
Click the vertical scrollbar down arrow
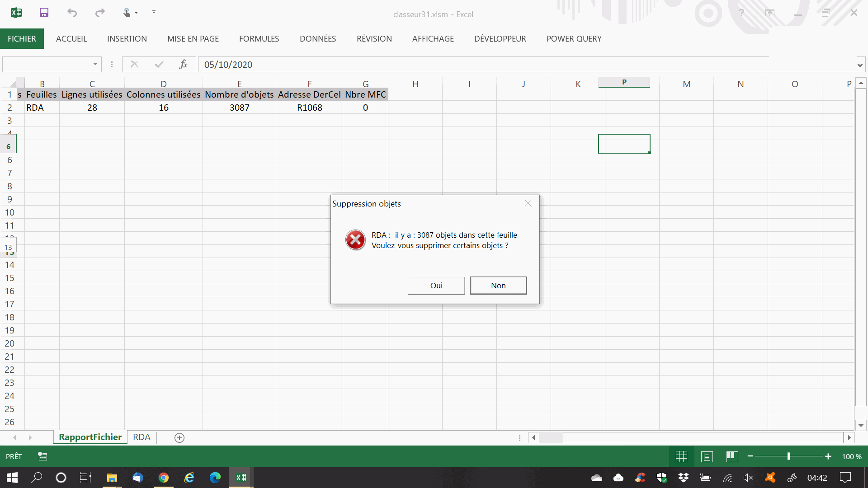click(861, 425)
